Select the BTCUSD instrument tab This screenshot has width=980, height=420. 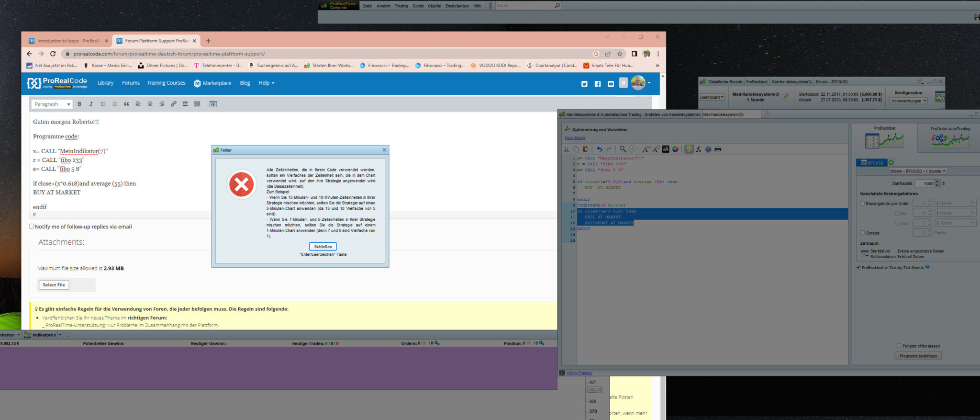click(872, 163)
